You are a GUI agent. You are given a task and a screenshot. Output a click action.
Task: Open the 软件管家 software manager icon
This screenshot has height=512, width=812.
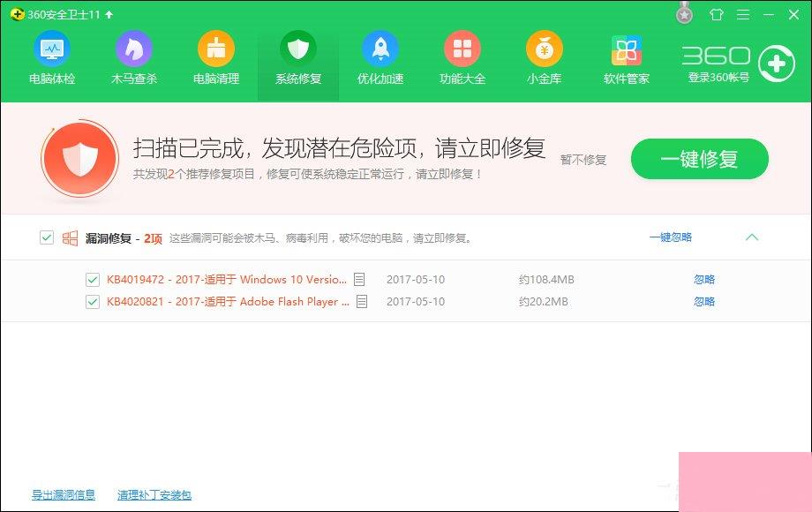pyautogui.click(x=626, y=50)
